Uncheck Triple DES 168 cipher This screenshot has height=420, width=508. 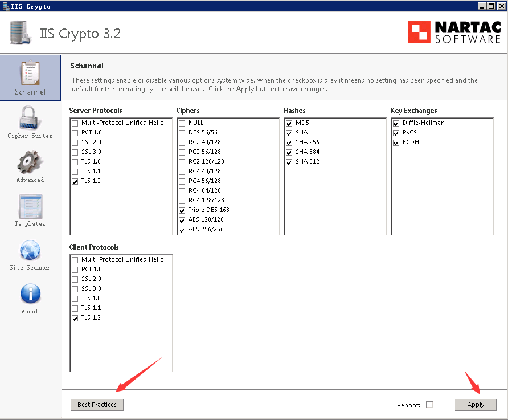point(182,210)
